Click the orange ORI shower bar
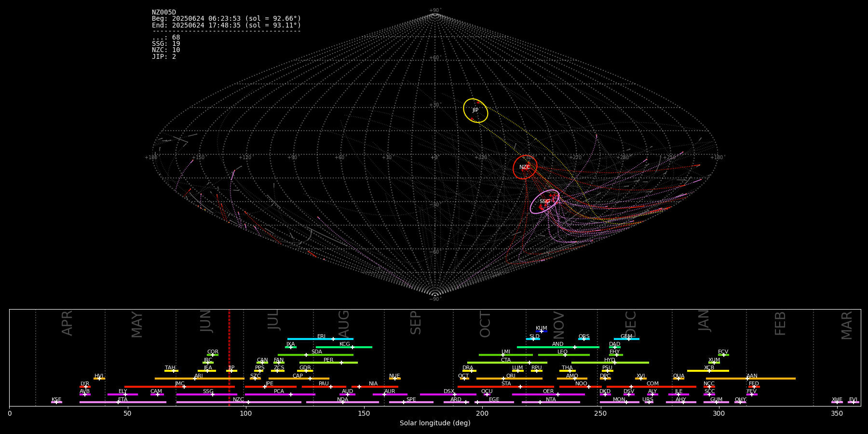The height and width of the screenshot is (434, 868). (x=509, y=379)
